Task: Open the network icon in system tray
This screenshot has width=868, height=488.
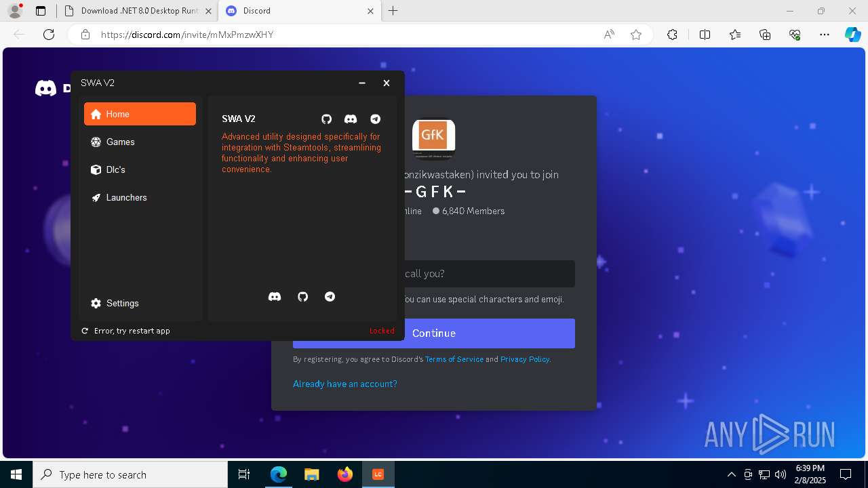Action: [x=764, y=474]
